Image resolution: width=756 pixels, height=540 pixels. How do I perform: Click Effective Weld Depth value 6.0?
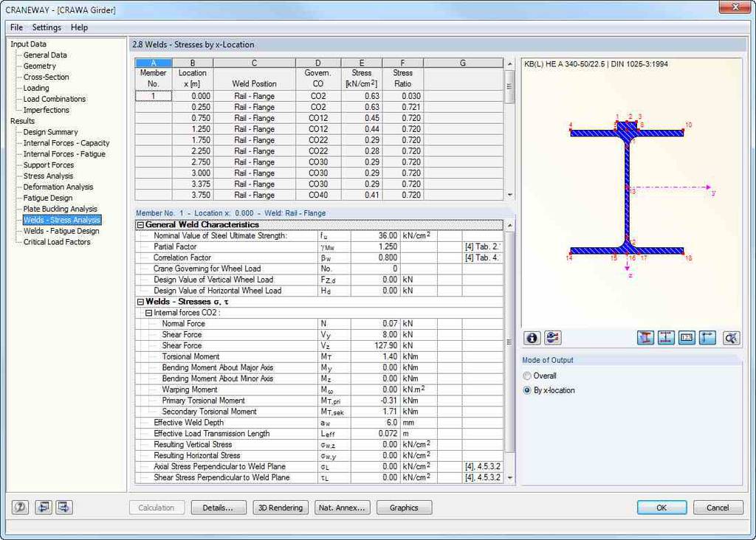tap(376, 423)
